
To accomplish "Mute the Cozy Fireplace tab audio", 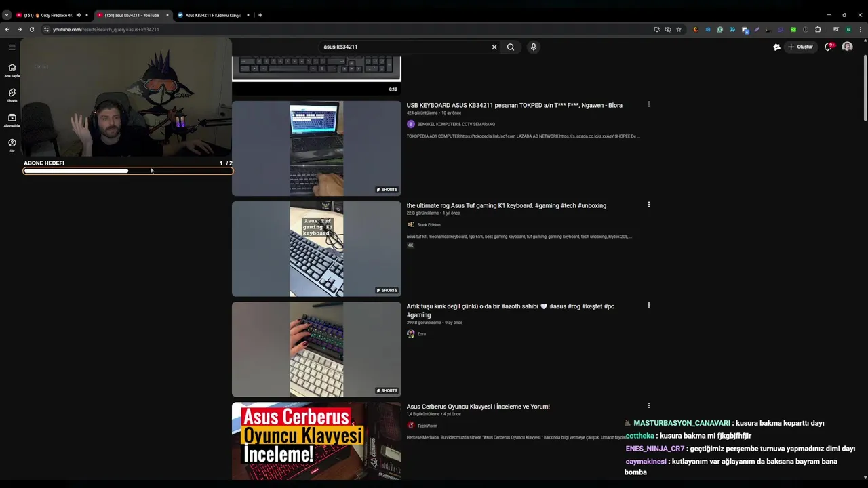I will point(78,15).
